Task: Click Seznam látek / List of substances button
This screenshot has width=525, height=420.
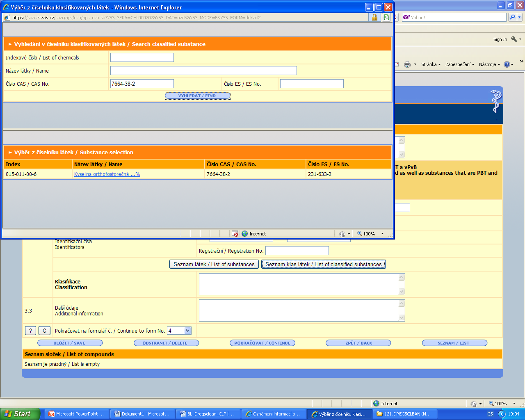Action: click(x=214, y=264)
